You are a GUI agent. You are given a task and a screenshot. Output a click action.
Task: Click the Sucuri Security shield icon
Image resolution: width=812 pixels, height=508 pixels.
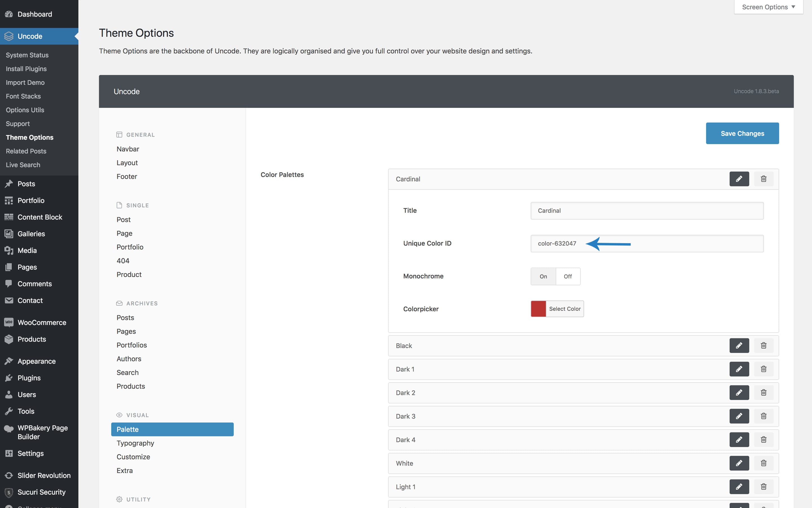(x=9, y=492)
